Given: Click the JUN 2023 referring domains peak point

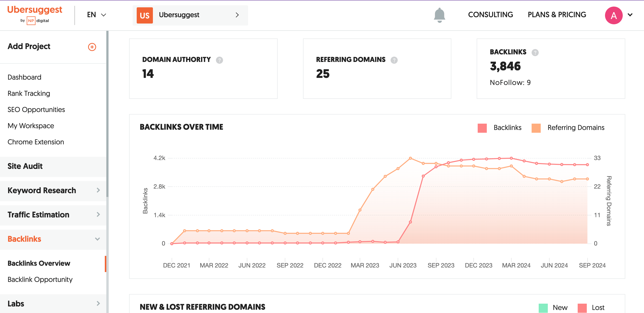Looking at the screenshot, I should (x=410, y=158).
